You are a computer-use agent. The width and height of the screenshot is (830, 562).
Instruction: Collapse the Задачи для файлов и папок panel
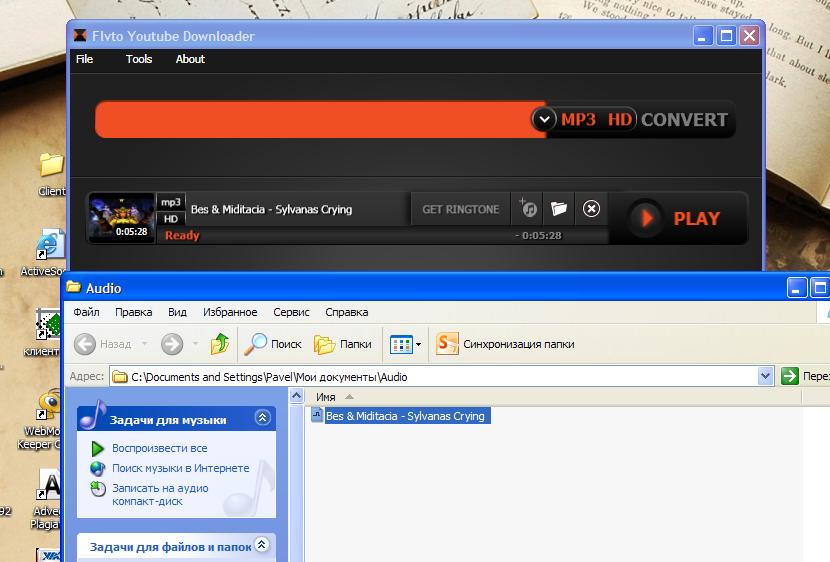point(262,545)
